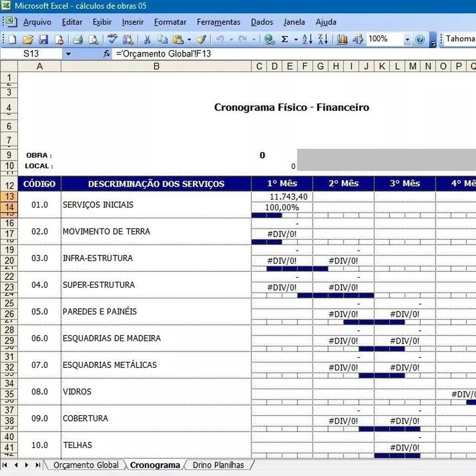Launch the Chart Wizard icon
This screenshot has height=476, width=476.
342,39
